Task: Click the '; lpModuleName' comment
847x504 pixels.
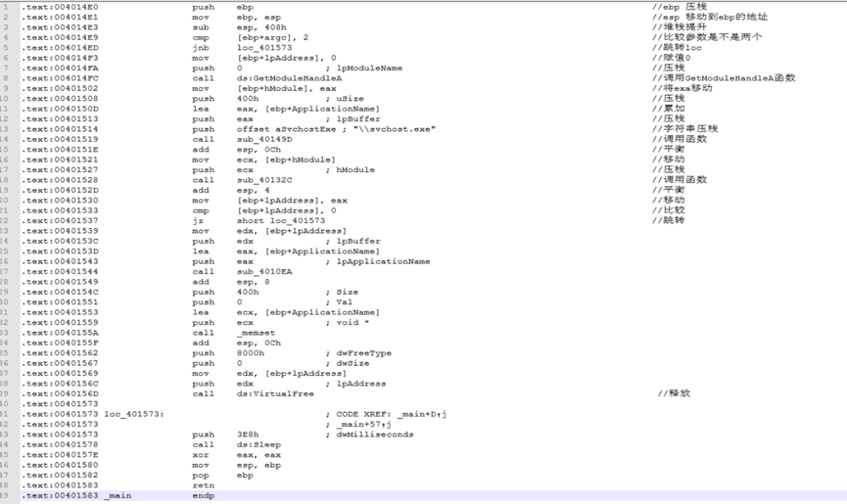Action: pyautogui.click(x=364, y=68)
